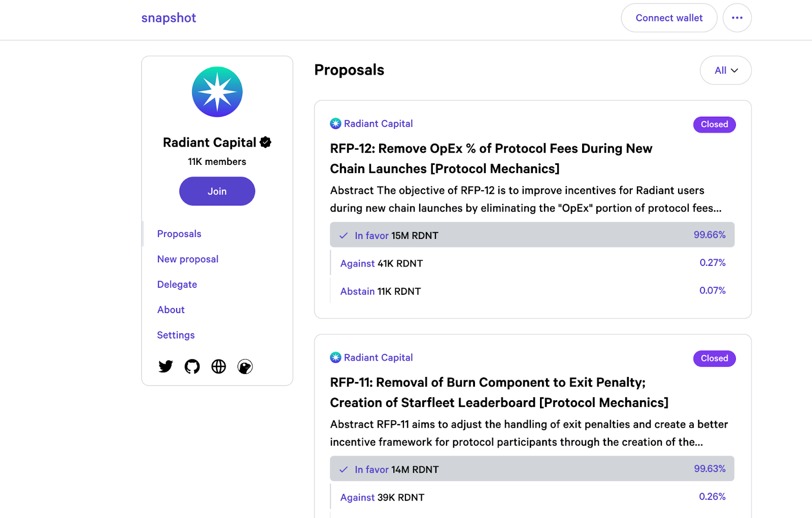Click RFP-11 Against 39K RDNT result row
The height and width of the screenshot is (518, 812).
532,497
